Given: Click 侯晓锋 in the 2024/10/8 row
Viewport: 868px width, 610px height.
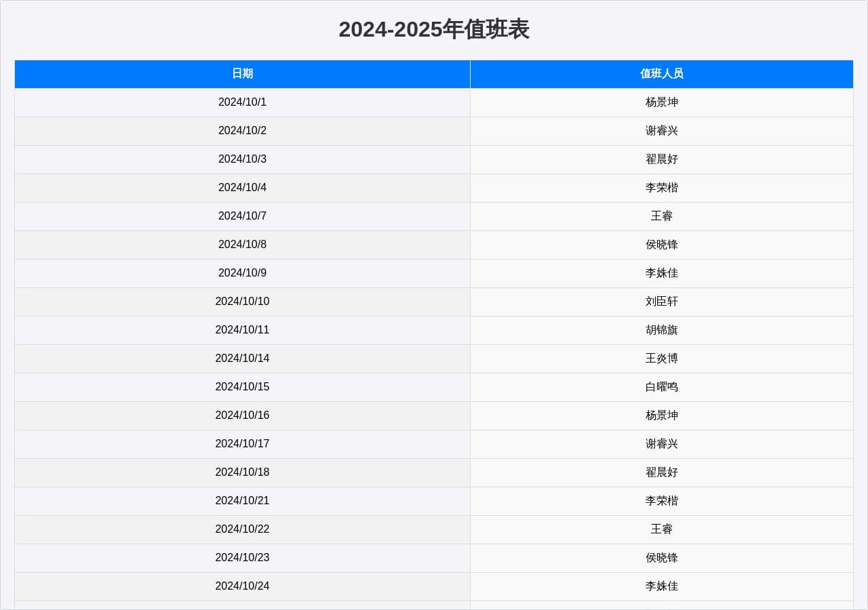Looking at the screenshot, I should tap(662, 245).
